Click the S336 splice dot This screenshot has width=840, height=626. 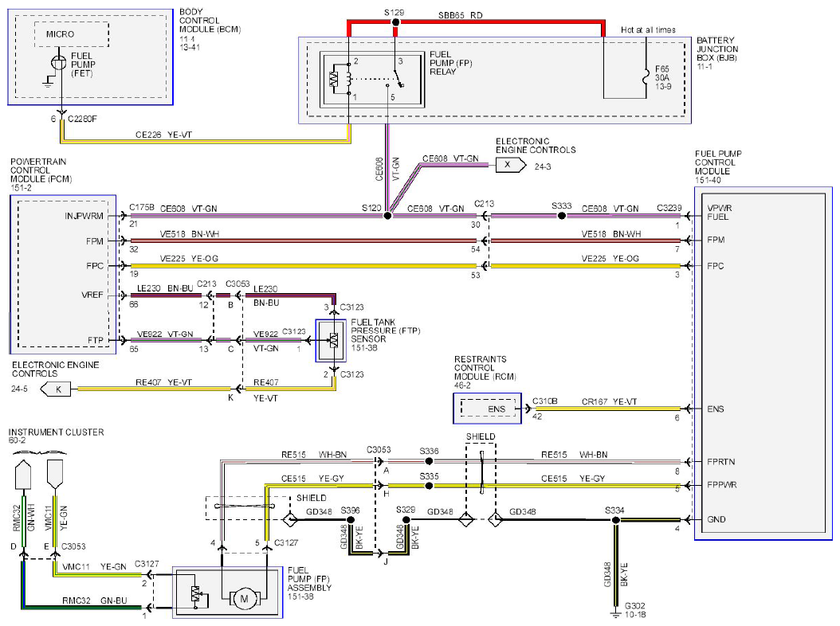[x=429, y=461]
